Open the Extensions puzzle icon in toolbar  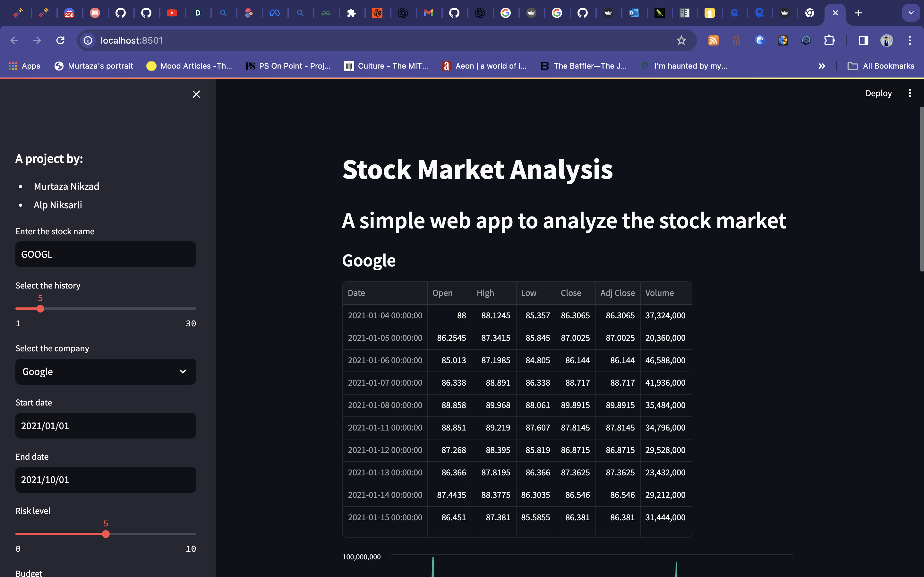click(x=829, y=40)
